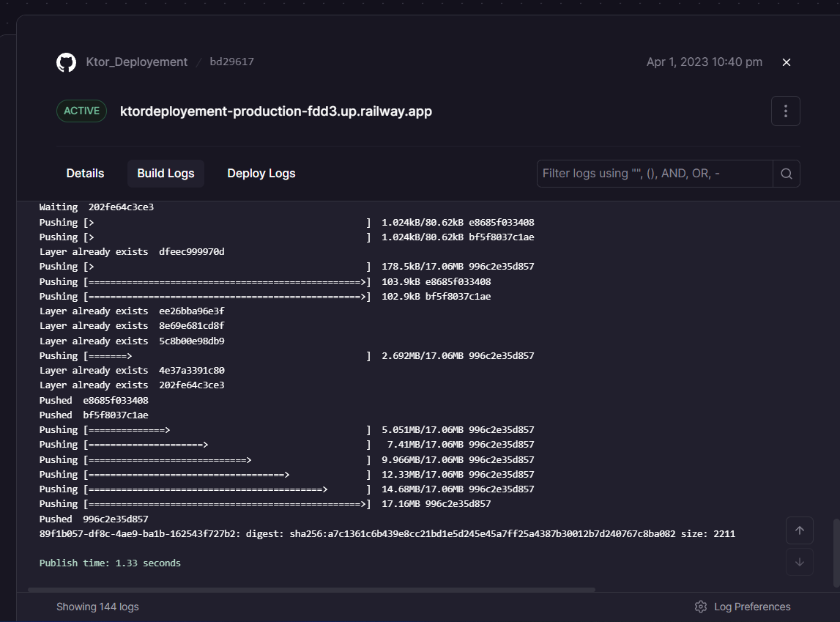
Task: Close the deployment logs panel
Action: point(786,62)
